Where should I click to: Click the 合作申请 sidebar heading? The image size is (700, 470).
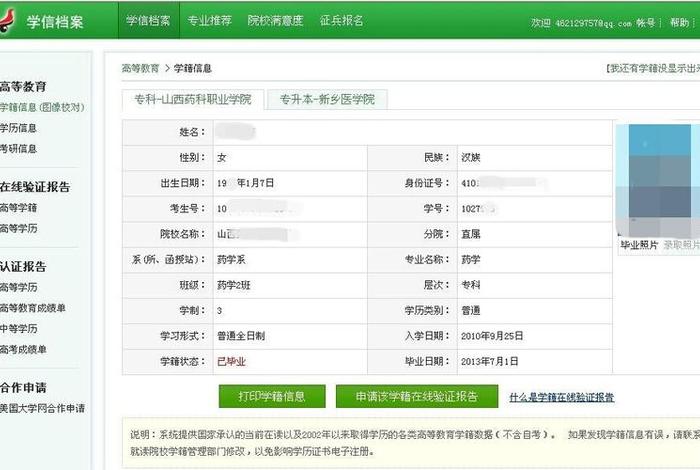(x=23, y=387)
